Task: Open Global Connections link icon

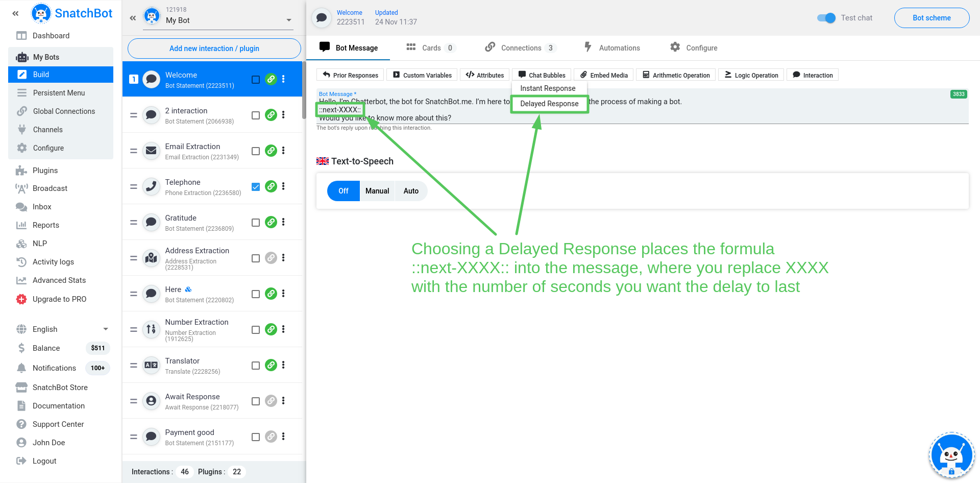Action: tap(22, 111)
